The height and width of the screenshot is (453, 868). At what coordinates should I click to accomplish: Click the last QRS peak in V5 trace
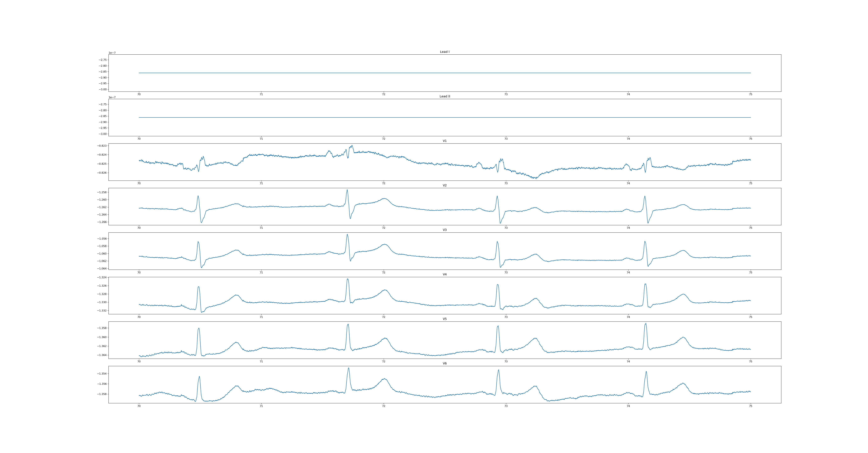646,324
